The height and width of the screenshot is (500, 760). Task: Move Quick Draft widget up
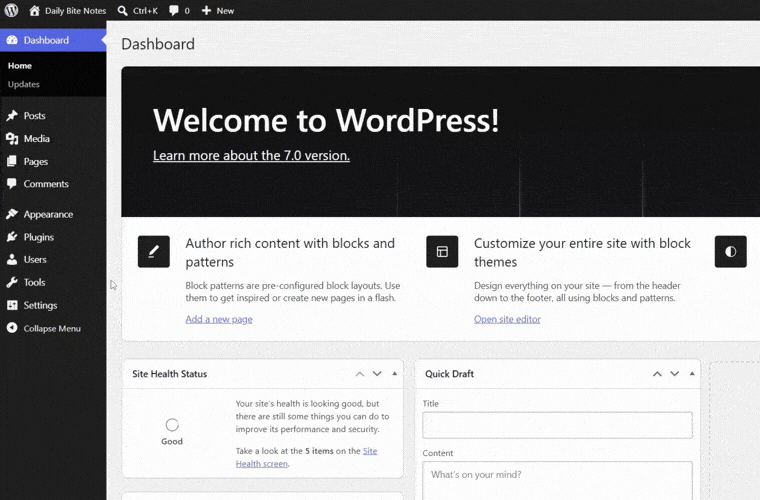click(657, 374)
